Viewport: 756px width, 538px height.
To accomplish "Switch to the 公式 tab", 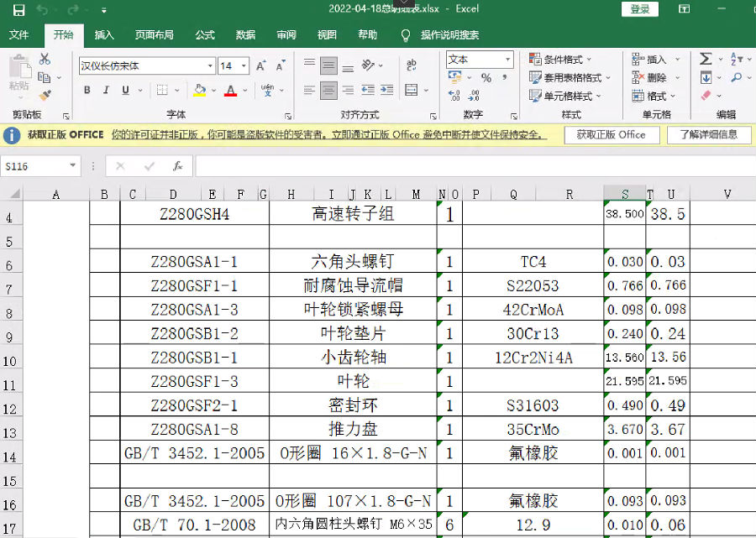I will pos(205,35).
